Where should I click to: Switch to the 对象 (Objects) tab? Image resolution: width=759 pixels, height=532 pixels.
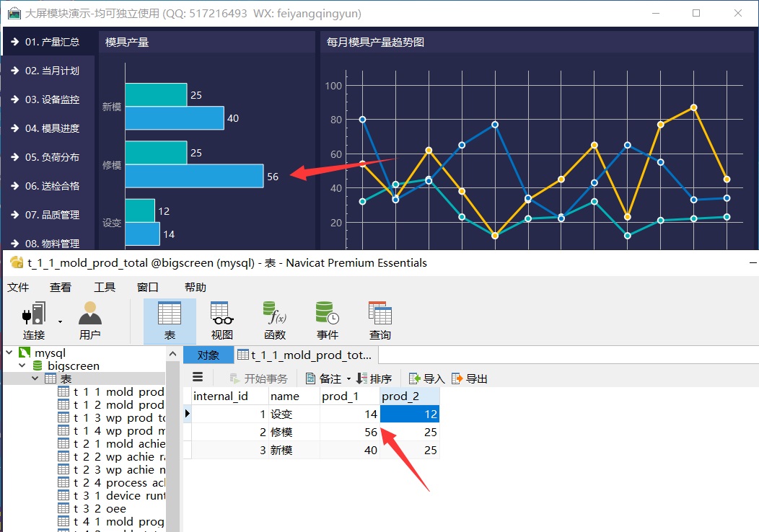pyautogui.click(x=209, y=355)
